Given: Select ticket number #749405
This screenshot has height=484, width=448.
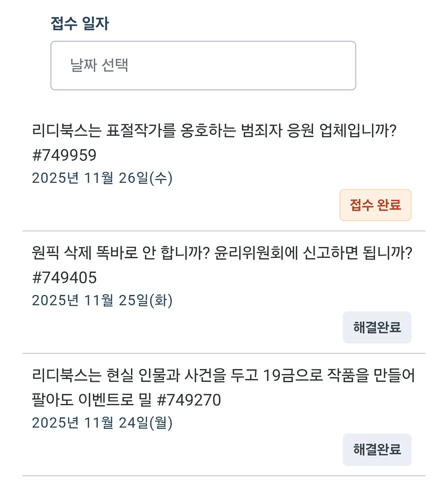Looking at the screenshot, I should (65, 277).
